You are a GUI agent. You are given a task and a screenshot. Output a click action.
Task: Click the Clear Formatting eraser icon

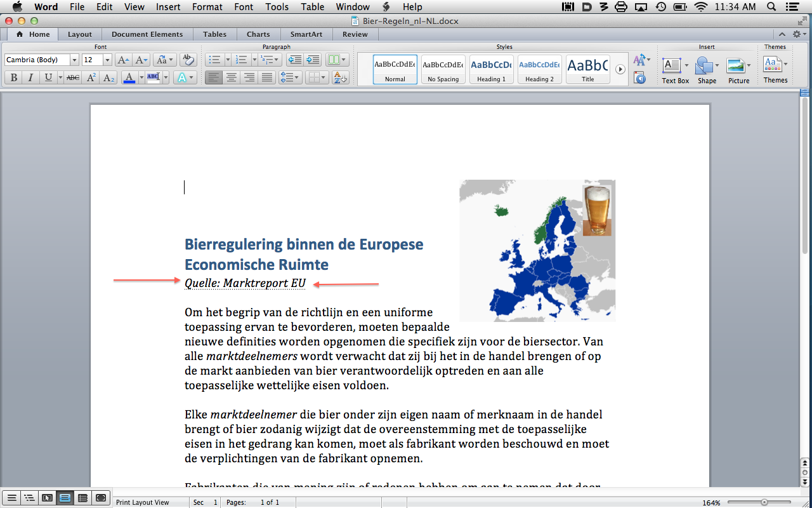(187, 60)
